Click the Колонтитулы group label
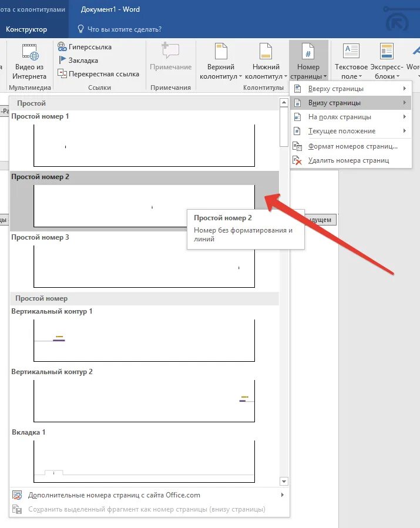 pos(263,88)
